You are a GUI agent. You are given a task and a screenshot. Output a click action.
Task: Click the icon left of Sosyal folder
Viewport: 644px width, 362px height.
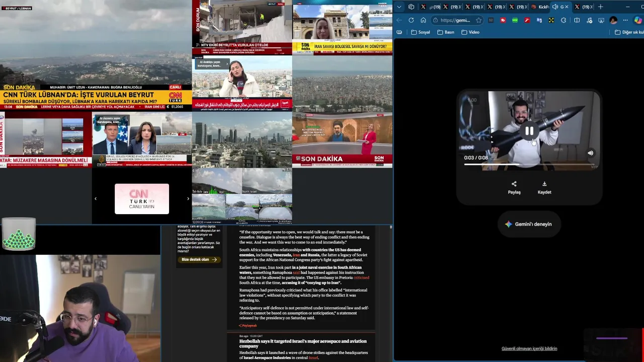pos(399,32)
